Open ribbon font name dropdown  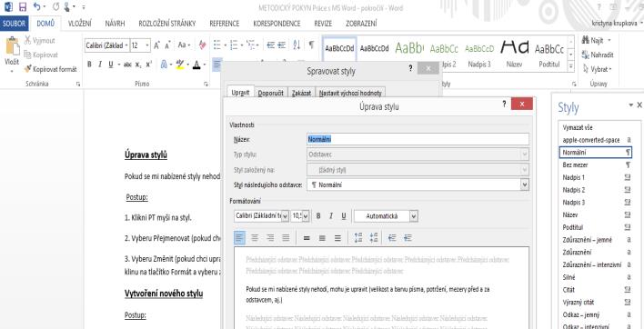(126, 45)
